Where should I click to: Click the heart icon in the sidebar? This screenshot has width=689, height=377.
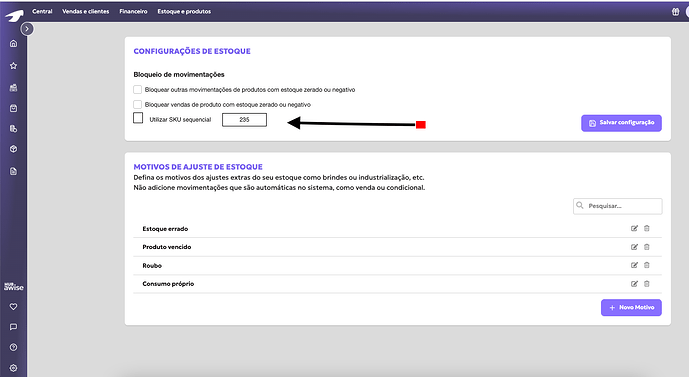tap(14, 307)
